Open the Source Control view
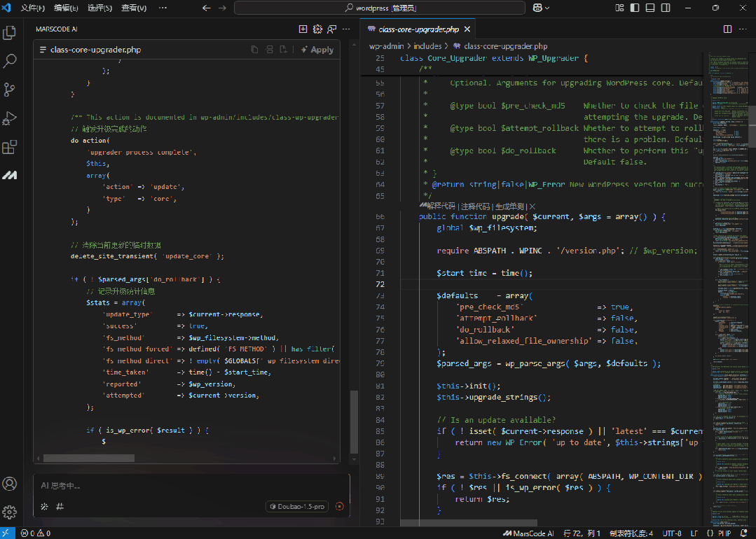Screen dimensions: 756x539 tap(10, 90)
